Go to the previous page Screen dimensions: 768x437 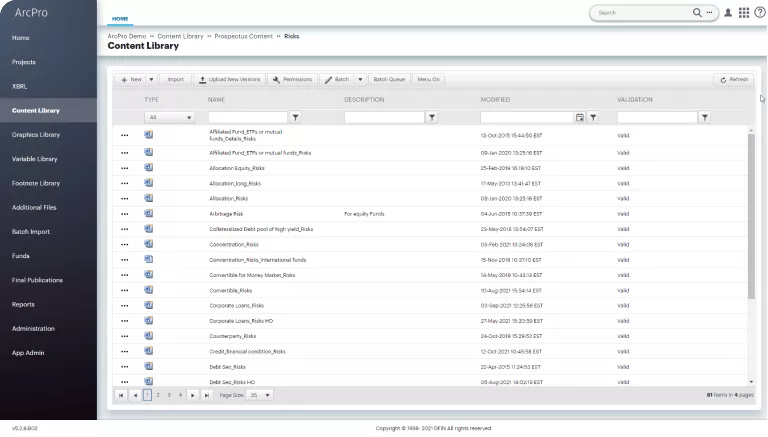135,395
